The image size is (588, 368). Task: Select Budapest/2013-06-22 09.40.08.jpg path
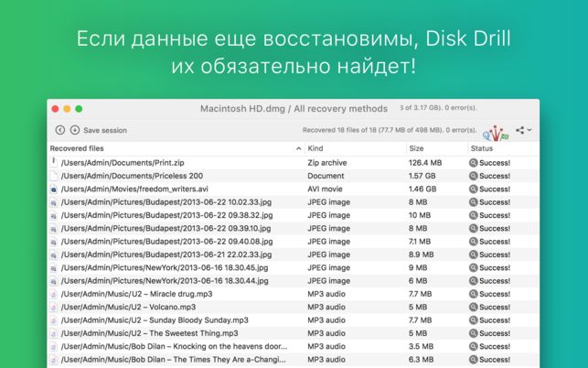tap(166, 242)
